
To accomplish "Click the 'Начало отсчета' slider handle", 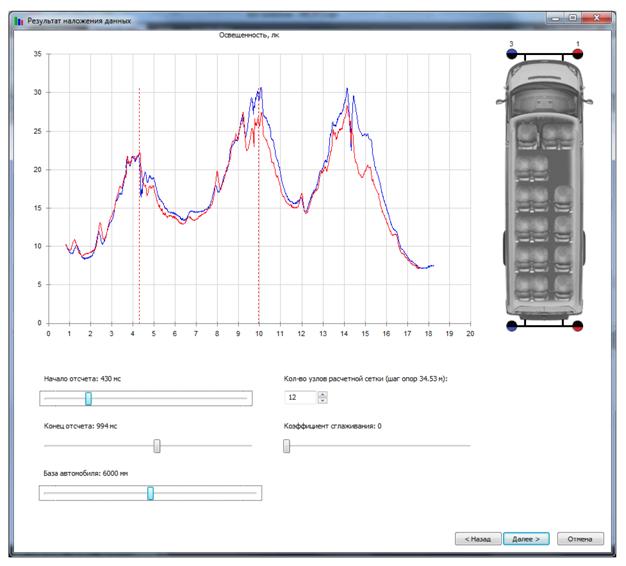I will coord(88,398).
